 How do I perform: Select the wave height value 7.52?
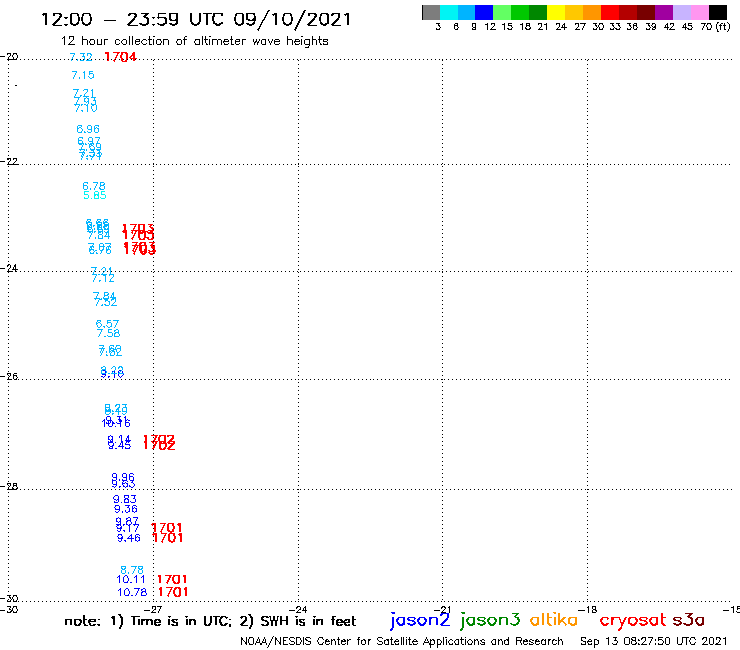click(x=106, y=302)
